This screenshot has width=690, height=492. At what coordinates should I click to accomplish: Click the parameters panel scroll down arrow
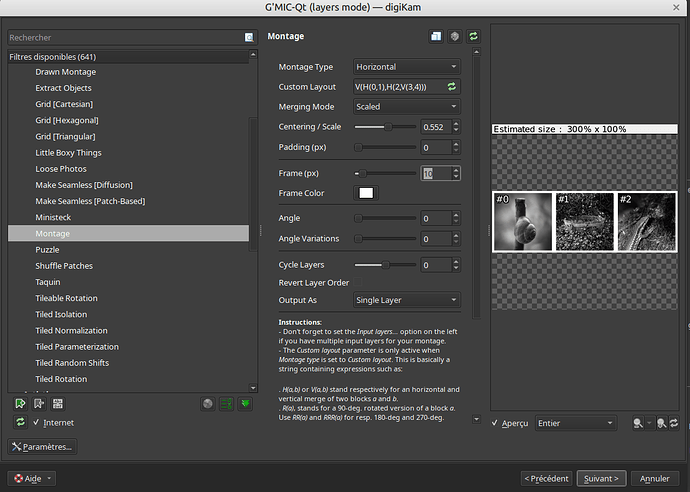(x=476, y=419)
